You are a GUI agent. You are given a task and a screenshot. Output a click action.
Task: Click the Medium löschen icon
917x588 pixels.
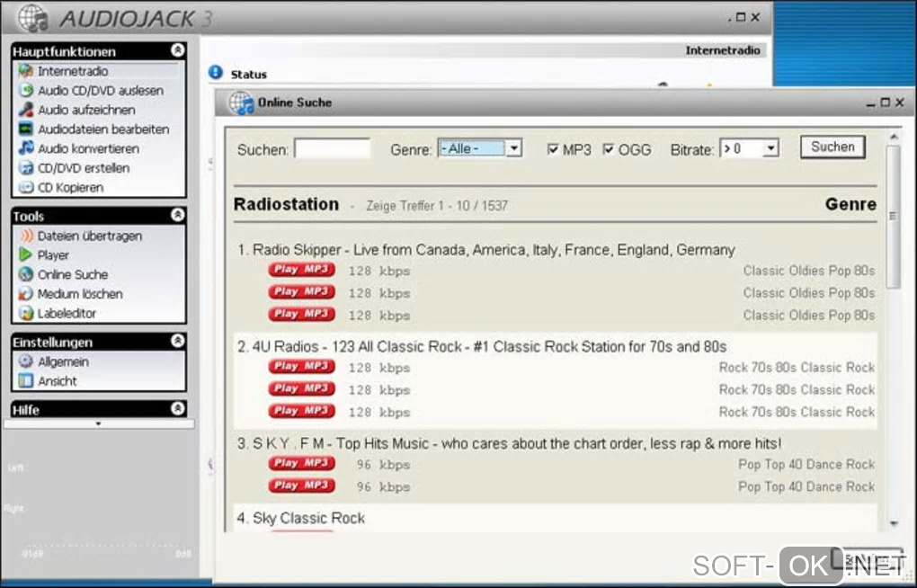[25, 294]
